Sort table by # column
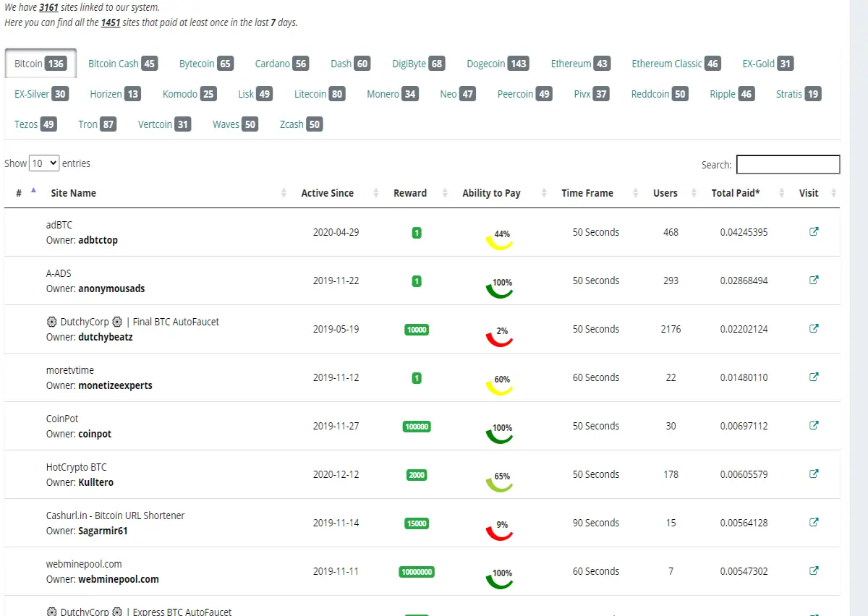Screen dimensions: 868x616 [23, 193]
